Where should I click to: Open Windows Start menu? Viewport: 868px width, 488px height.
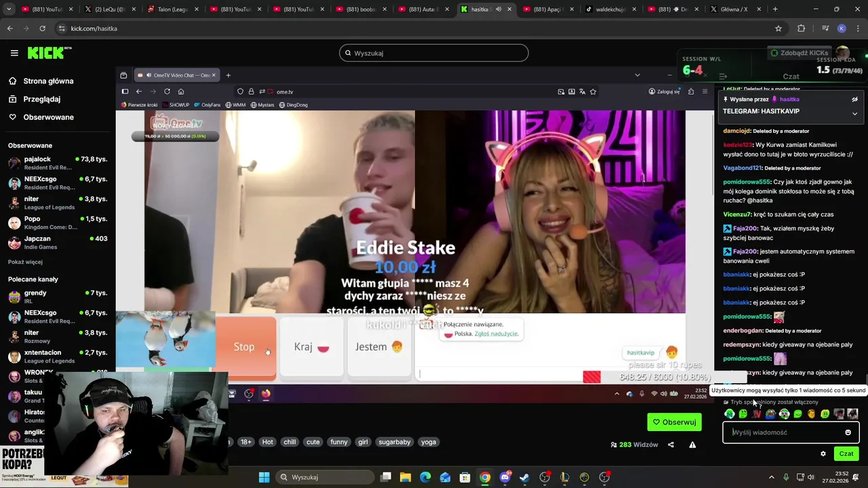(264, 477)
